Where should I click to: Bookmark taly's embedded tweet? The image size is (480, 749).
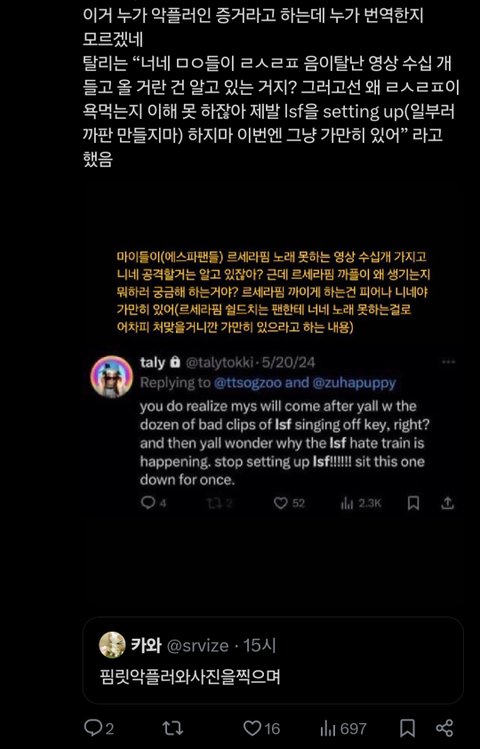(414, 503)
